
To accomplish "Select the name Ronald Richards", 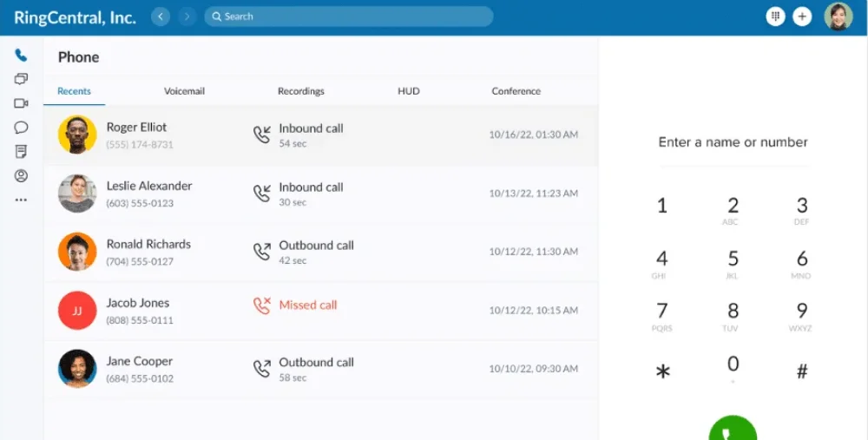I will pyautogui.click(x=148, y=244).
